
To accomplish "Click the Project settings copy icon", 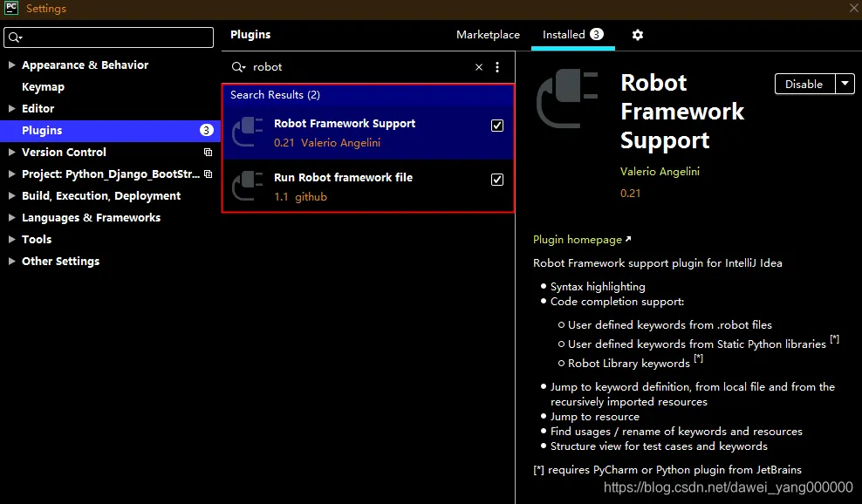I will point(208,174).
